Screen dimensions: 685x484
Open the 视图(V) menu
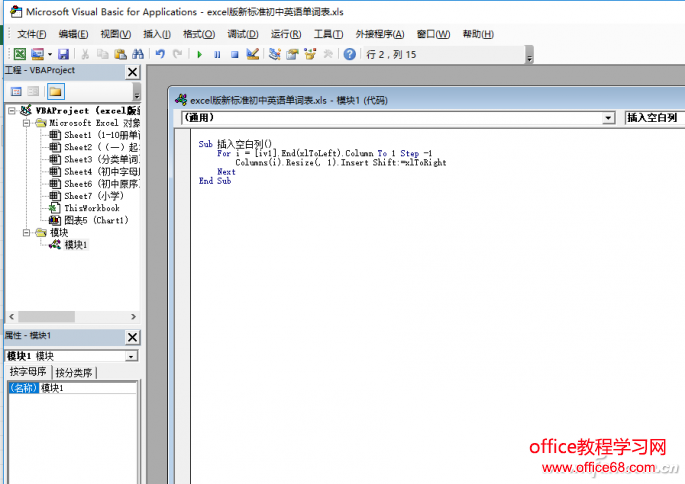(x=116, y=34)
